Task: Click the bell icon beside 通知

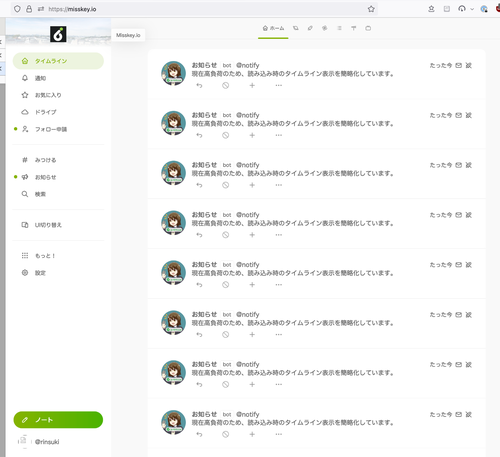Action: click(25, 78)
